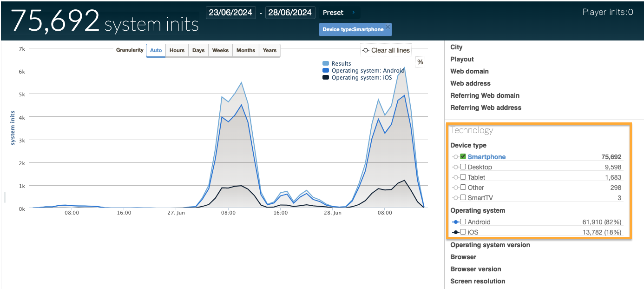Viewport: 644px width, 289px height.
Task: Check the iOS operating system checkbox
Action: pyautogui.click(x=463, y=232)
